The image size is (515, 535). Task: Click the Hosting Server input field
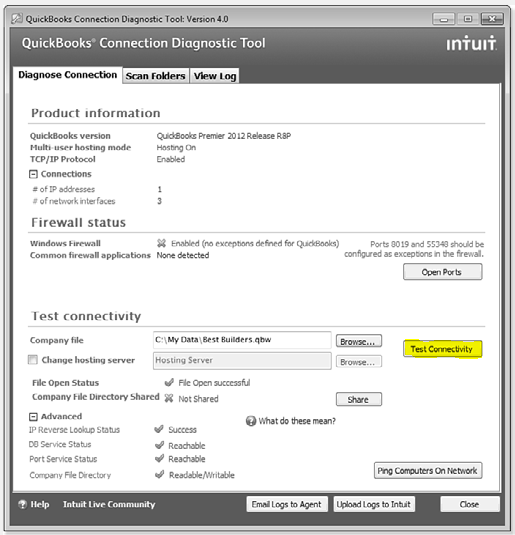(242, 361)
